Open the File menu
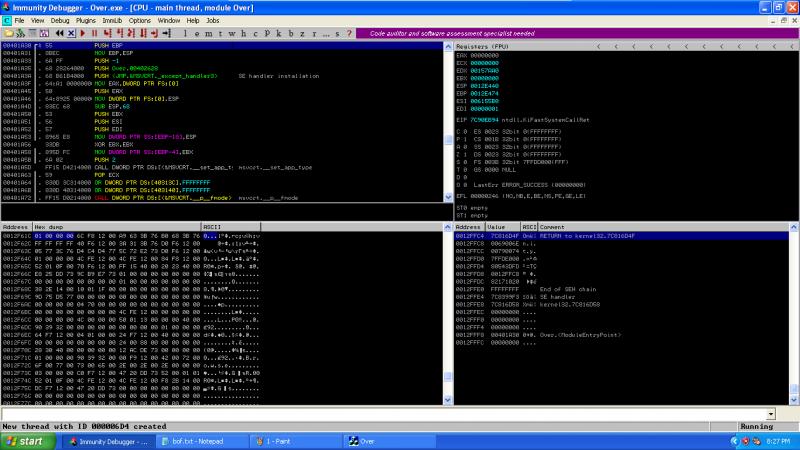This screenshot has height=450, width=800. (x=19, y=21)
